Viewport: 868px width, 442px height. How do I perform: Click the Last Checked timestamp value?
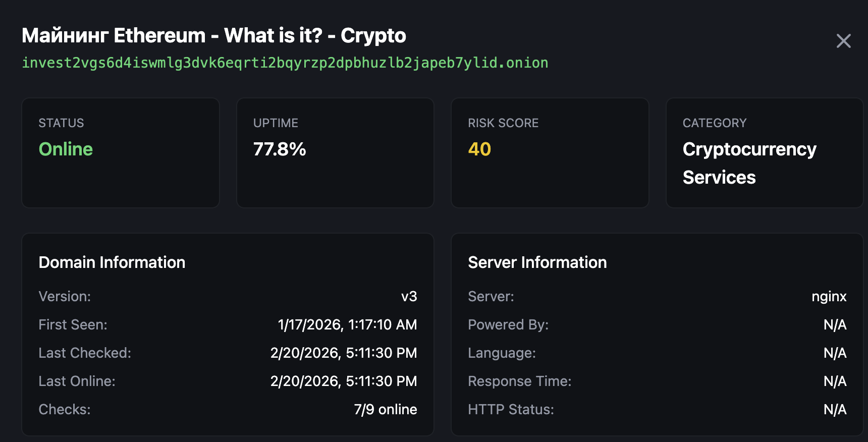click(x=344, y=353)
